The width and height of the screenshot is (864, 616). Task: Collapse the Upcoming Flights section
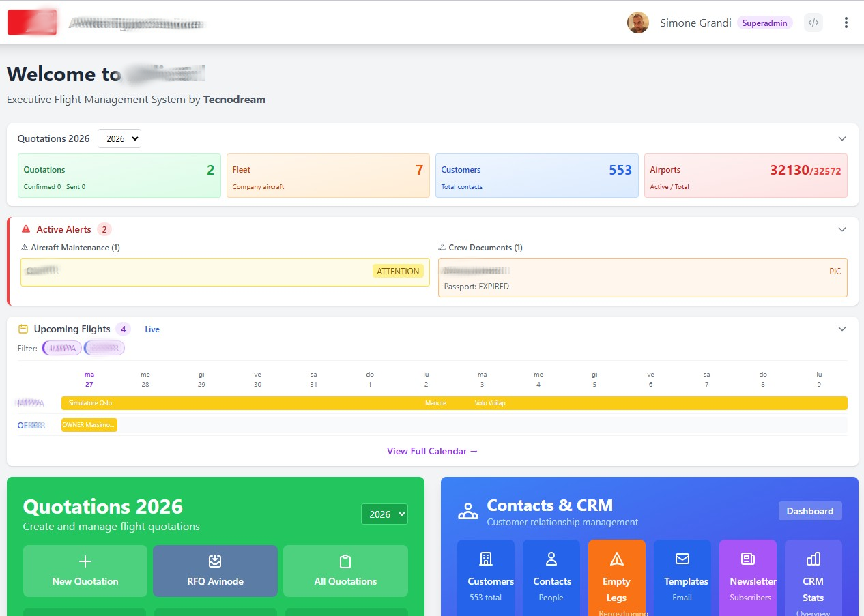click(841, 329)
